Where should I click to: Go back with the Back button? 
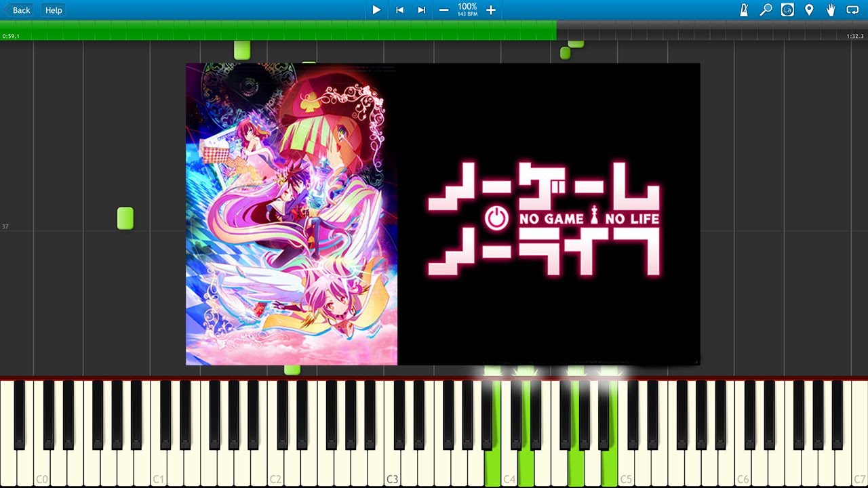coord(18,10)
